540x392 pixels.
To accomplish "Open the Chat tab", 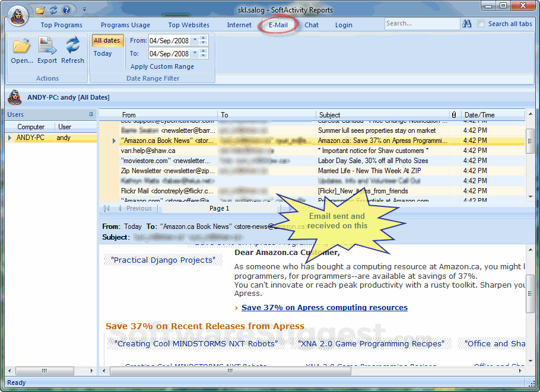I will click(312, 25).
